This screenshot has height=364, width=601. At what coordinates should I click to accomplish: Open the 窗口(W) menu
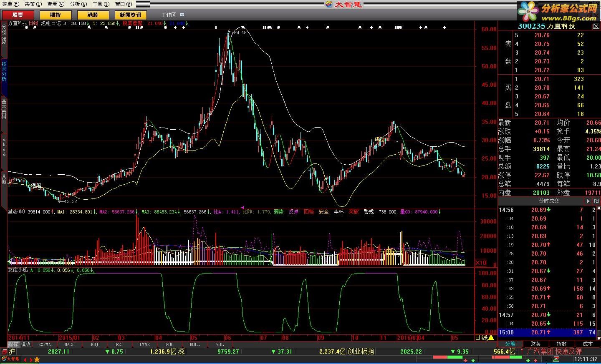click(x=124, y=4)
